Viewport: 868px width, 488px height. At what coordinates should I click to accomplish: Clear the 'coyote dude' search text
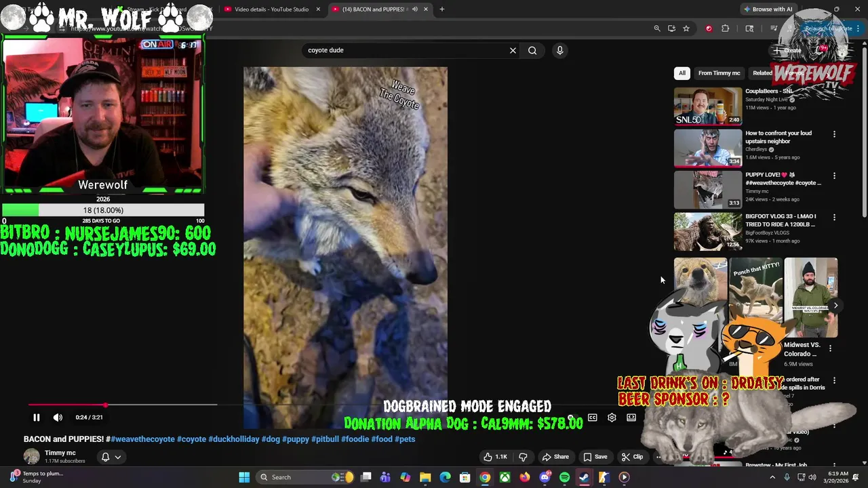pos(513,50)
